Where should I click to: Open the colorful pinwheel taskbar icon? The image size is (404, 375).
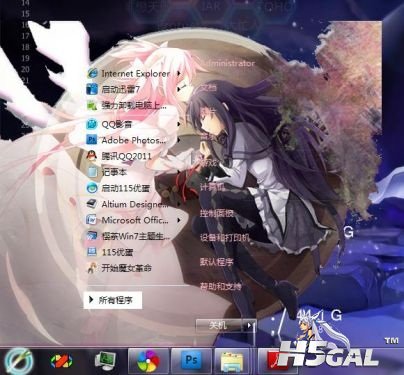[x=149, y=361]
